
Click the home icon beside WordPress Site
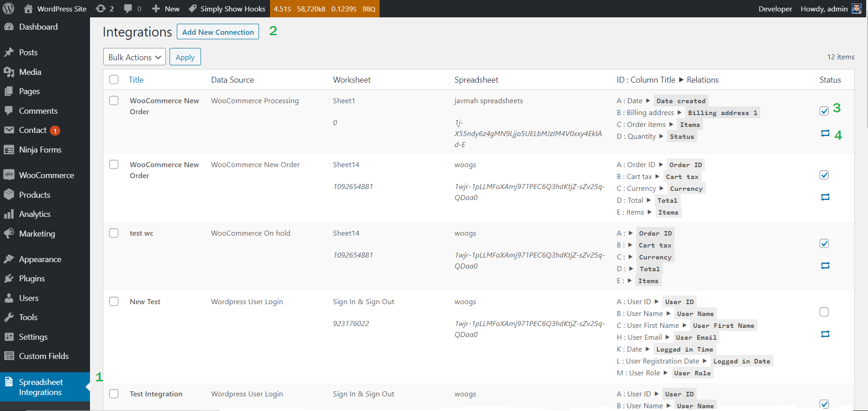pos(28,9)
